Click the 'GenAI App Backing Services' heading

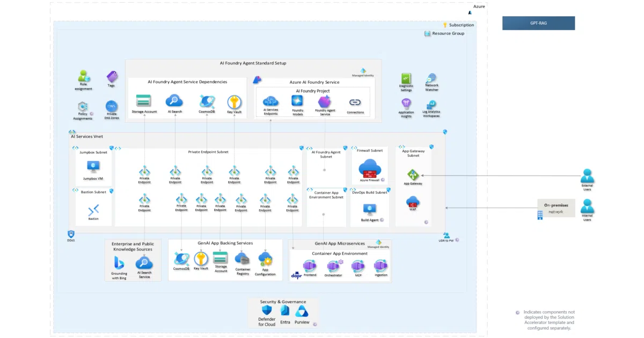225,243
